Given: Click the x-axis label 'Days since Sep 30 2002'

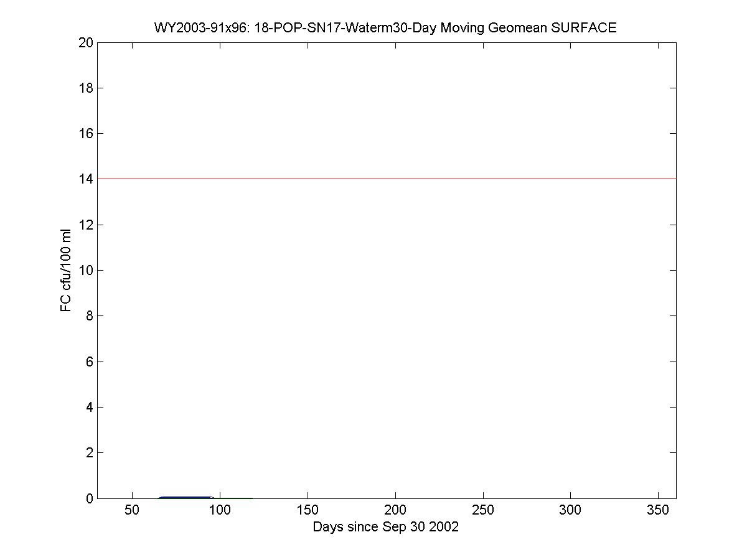Looking at the screenshot, I should pos(385,527).
